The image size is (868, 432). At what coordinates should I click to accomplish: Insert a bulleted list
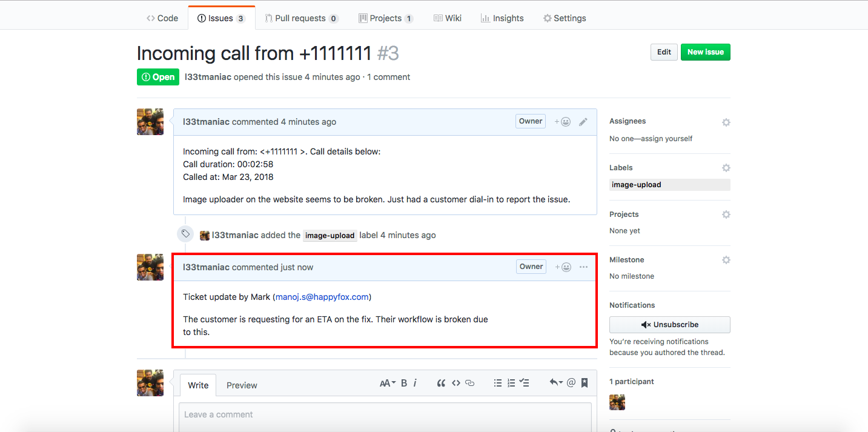pyautogui.click(x=498, y=383)
